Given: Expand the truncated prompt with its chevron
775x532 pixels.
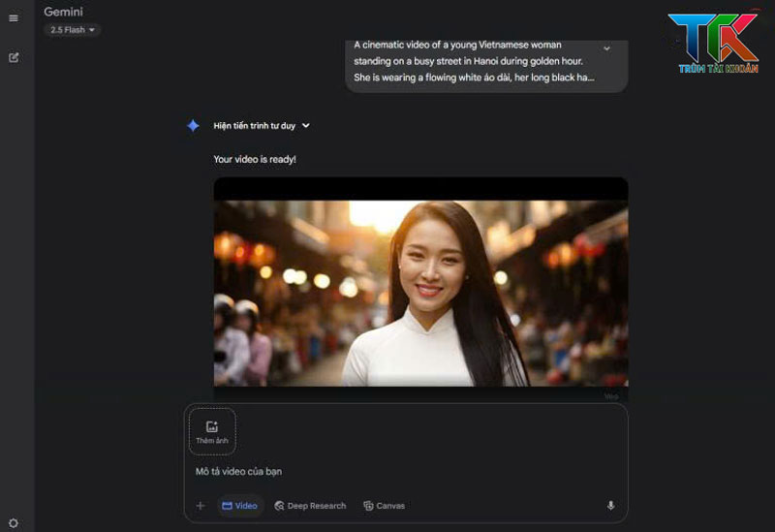Looking at the screenshot, I should click(x=606, y=47).
